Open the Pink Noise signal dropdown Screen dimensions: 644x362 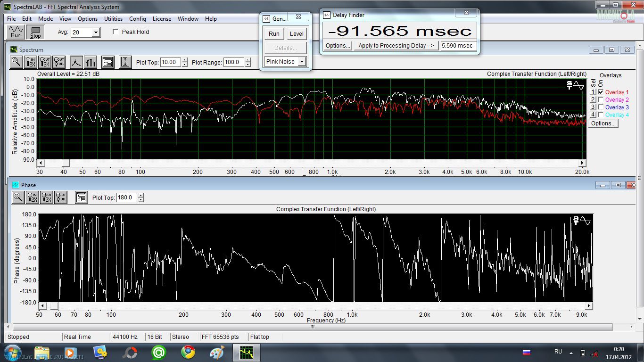pyautogui.click(x=302, y=62)
